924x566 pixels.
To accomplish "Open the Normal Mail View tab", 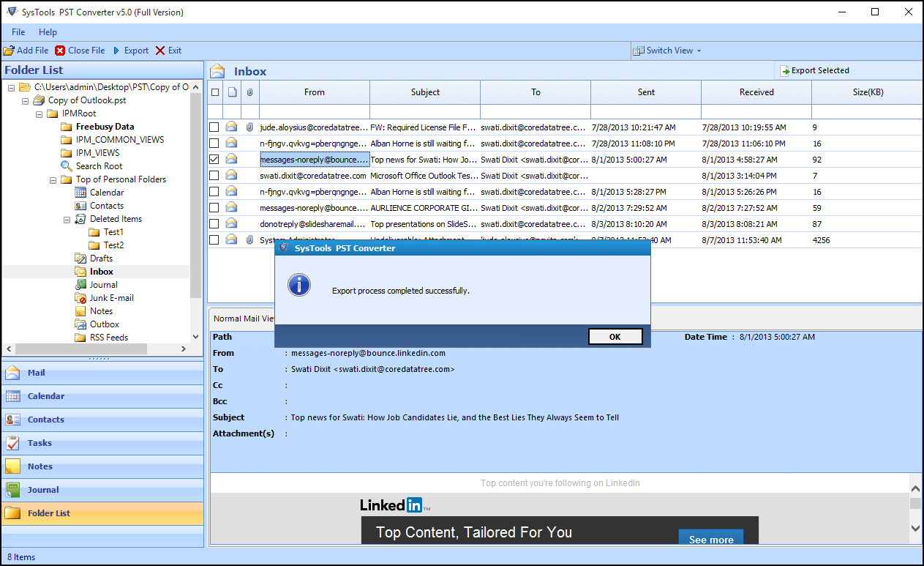I will tap(243, 319).
